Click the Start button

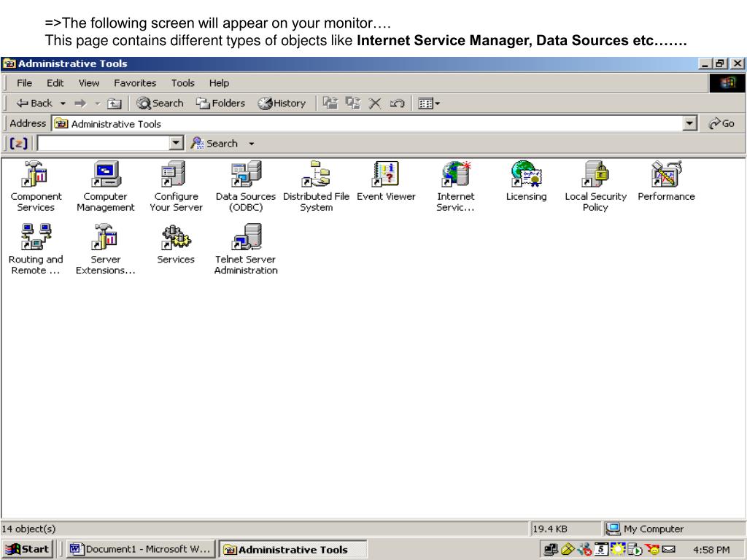click(x=27, y=549)
